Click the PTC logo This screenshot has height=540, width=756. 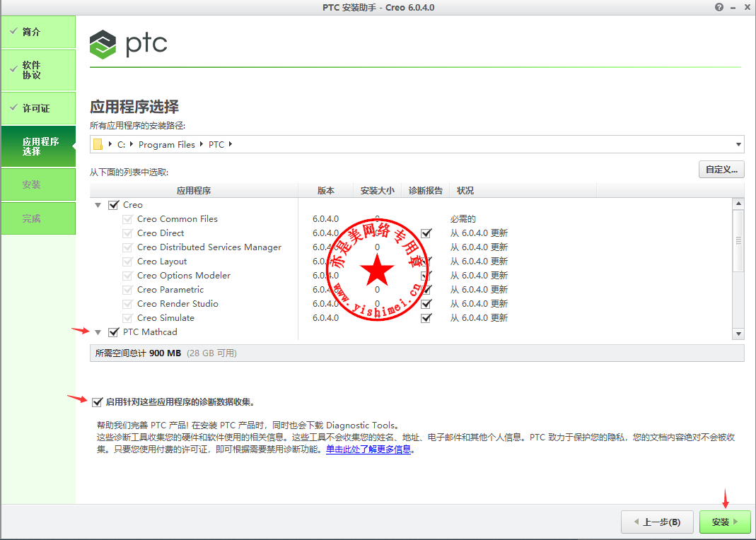click(x=128, y=45)
